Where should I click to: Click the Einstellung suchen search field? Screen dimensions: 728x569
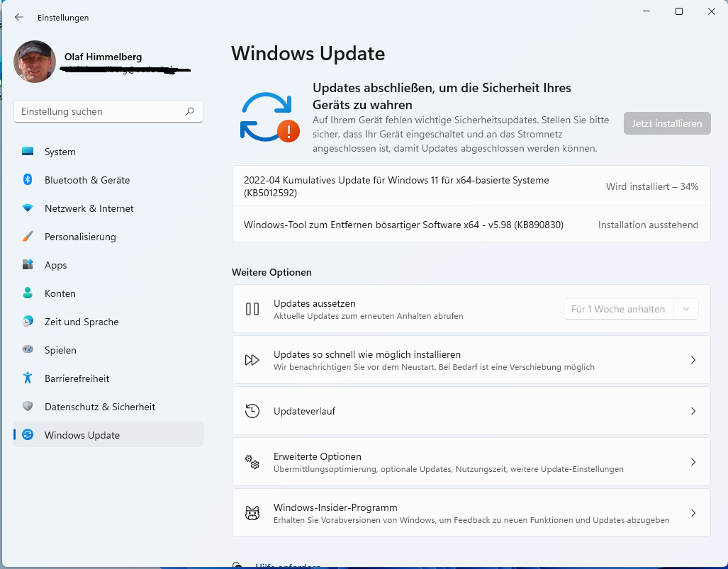point(99,111)
